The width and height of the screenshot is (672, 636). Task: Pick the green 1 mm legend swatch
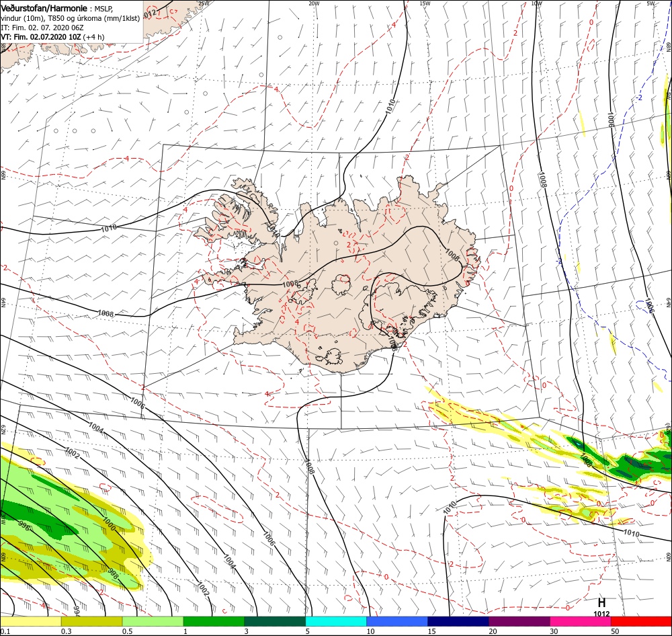[214, 621]
